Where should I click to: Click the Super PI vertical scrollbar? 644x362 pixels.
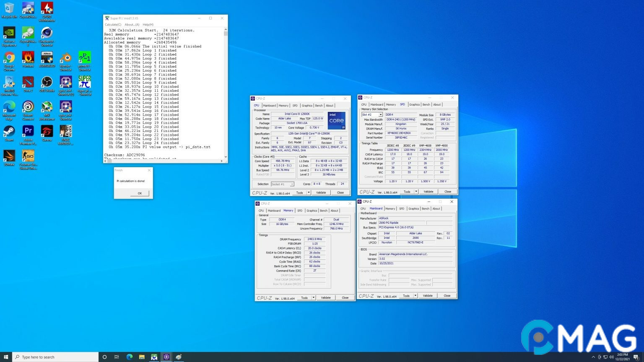(226, 92)
